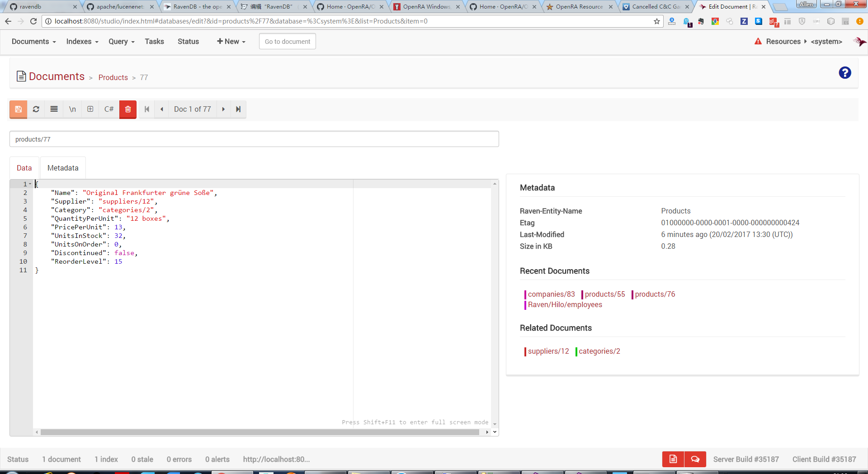868x474 pixels.
Task: Bookmark this page with the star icon
Action: (x=656, y=21)
